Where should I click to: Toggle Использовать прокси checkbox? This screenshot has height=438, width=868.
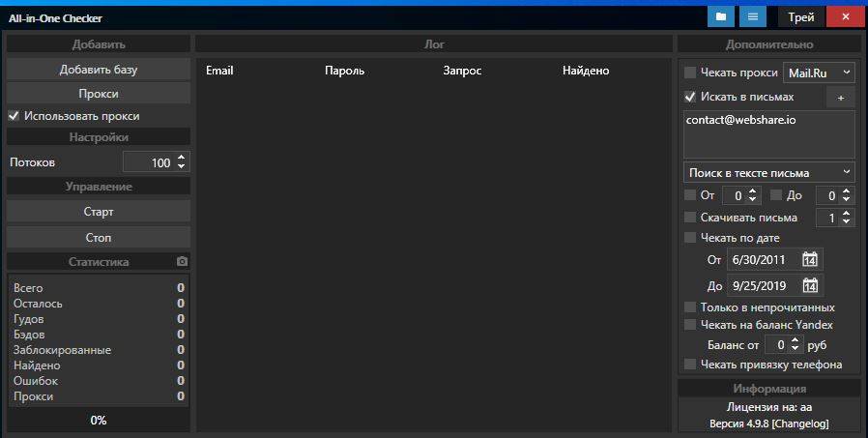(x=14, y=116)
